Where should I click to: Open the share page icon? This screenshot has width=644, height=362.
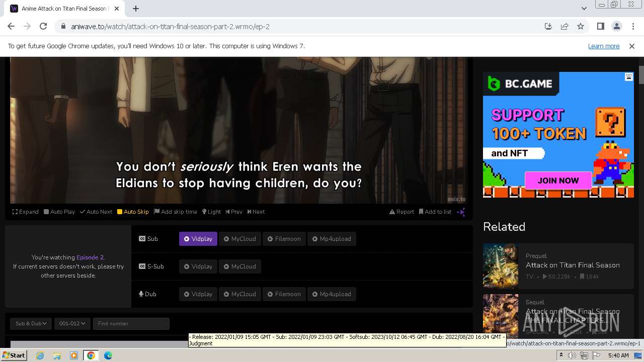pos(565,26)
